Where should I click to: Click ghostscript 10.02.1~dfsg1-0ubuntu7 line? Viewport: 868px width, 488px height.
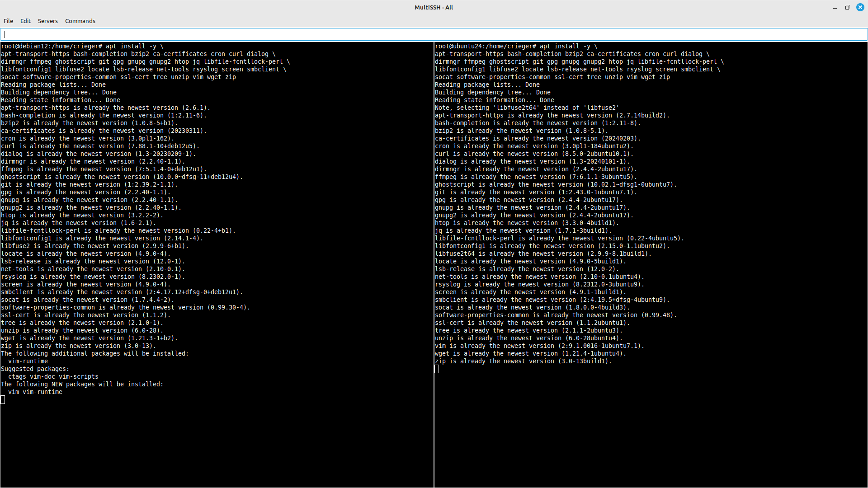556,184
